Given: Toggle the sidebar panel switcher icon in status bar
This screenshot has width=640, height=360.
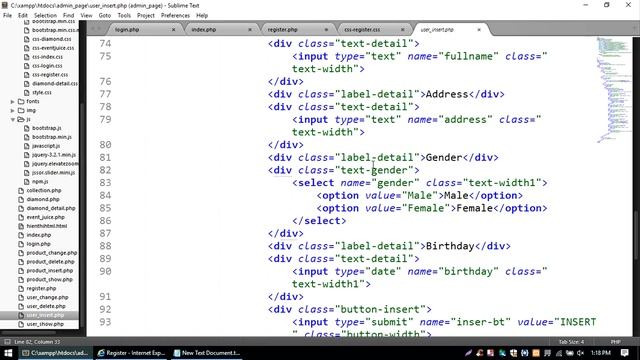Looking at the screenshot, I should (x=7, y=342).
